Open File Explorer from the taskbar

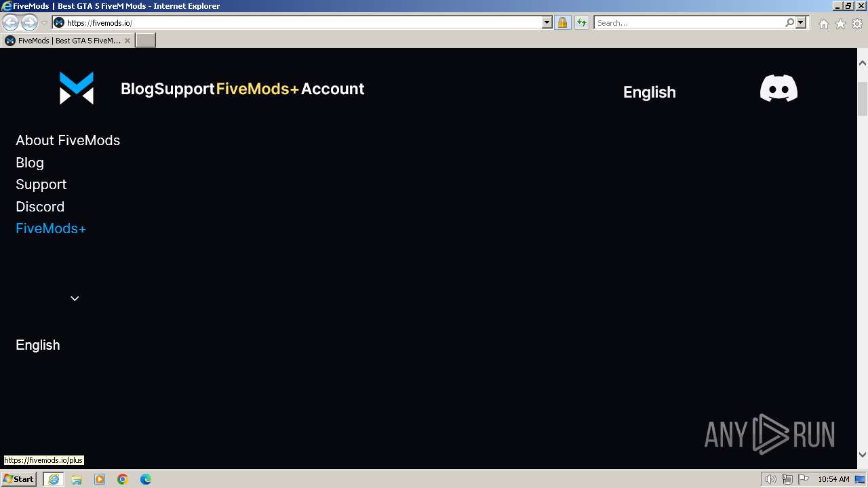click(x=77, y=479)
